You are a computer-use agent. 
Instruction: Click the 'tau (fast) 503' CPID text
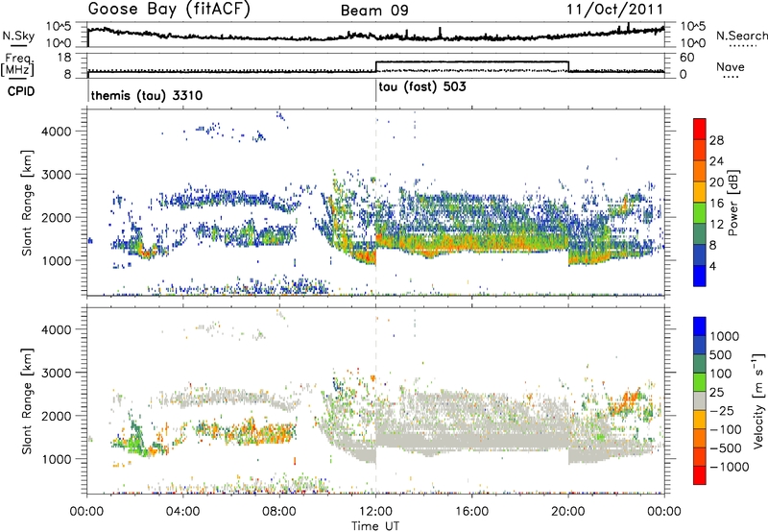422,87
